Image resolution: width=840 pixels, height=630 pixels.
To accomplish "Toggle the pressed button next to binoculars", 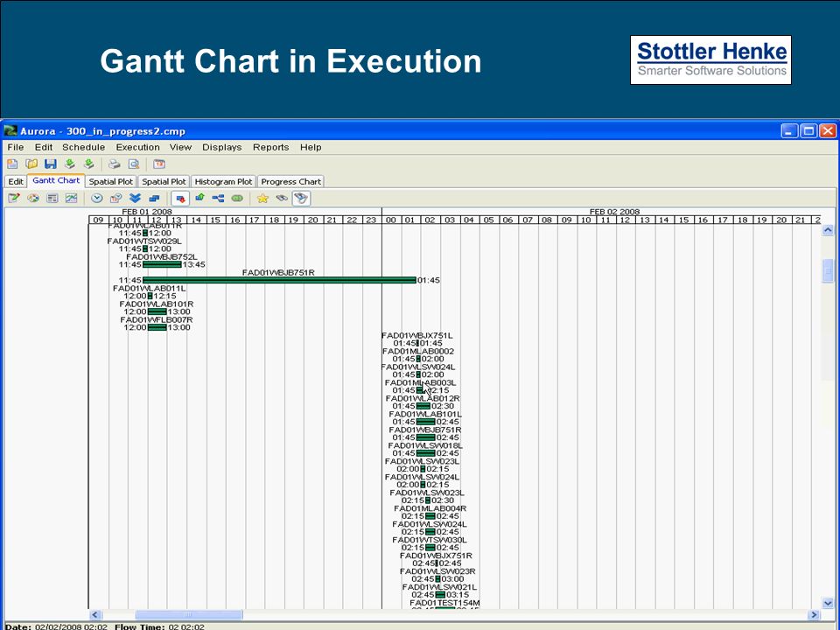I will 300,199.
